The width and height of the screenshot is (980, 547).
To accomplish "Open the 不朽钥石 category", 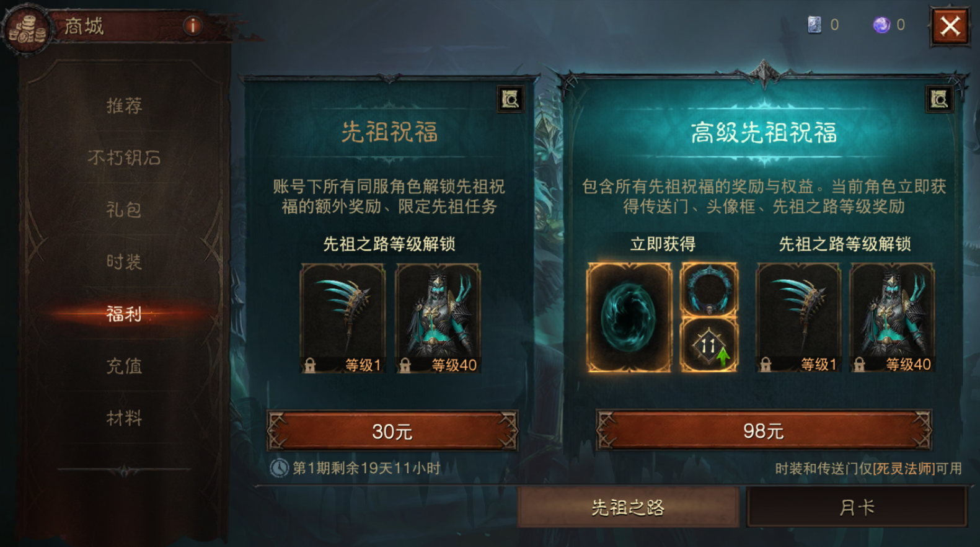I will (124, 158).
